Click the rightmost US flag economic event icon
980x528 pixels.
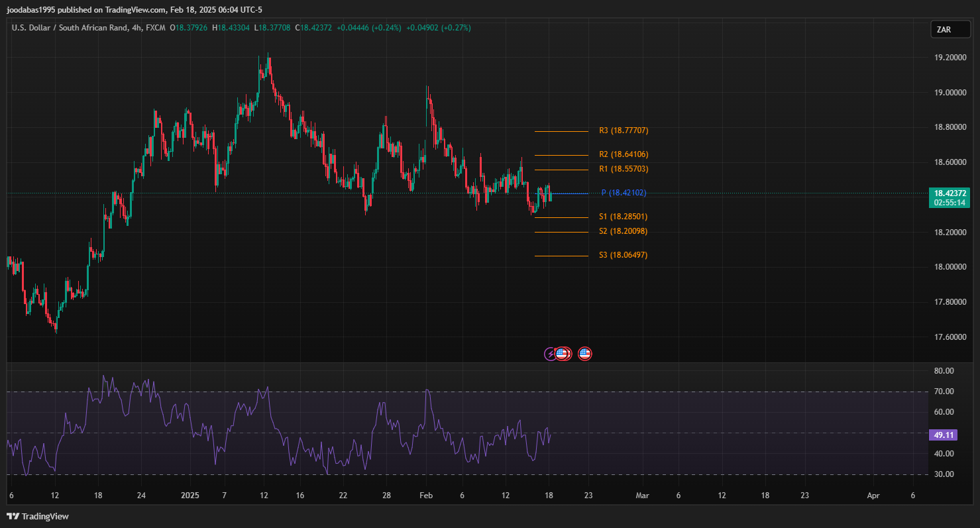(584, 354)
